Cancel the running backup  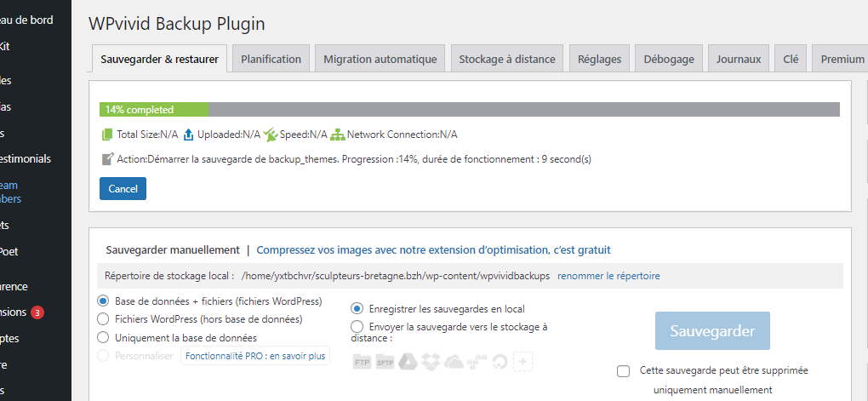(123, 189)
